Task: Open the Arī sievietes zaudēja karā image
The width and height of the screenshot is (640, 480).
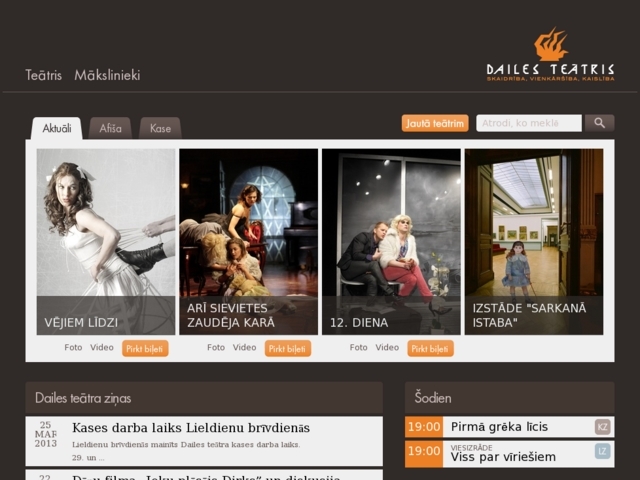Action: coord(249,242)
